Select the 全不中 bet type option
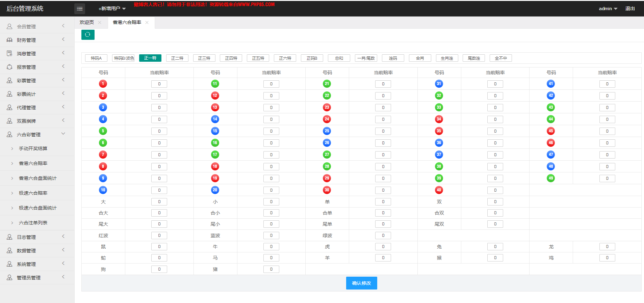The height and width of the screenshot is (303, 644). [501, 58]
